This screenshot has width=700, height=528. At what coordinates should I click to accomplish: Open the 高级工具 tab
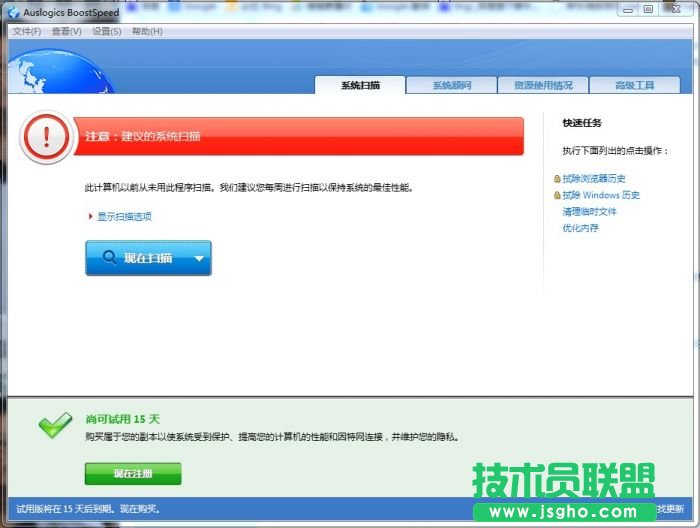634,85
